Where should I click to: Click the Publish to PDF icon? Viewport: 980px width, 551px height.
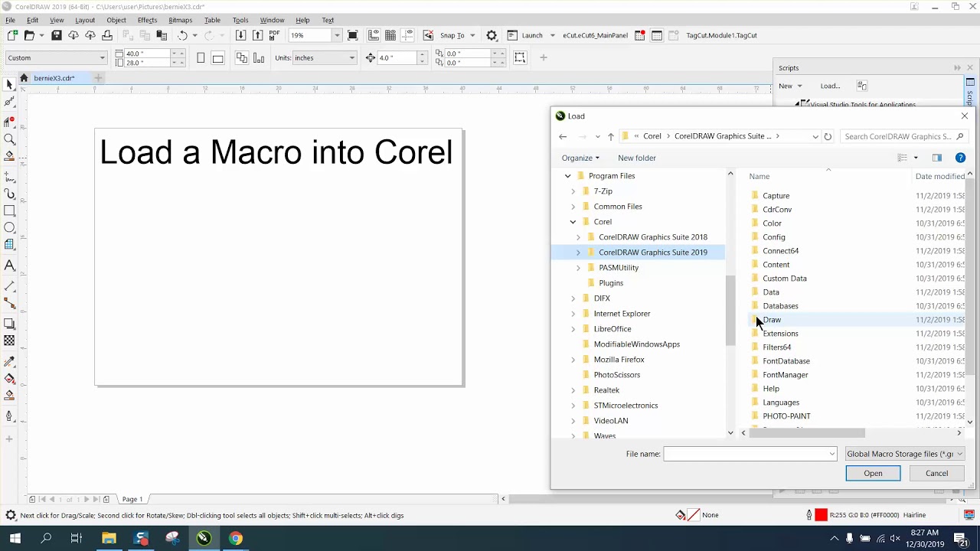point(274,35)
